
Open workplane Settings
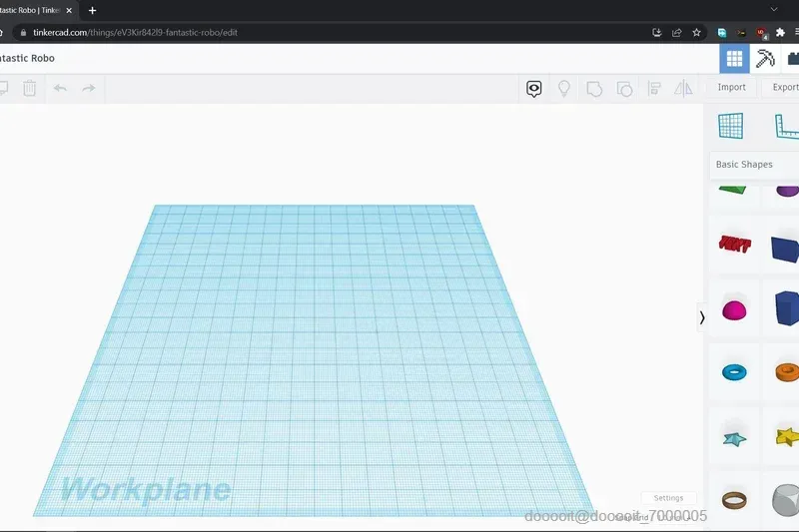pyautogui.click(x=668, y=498)
